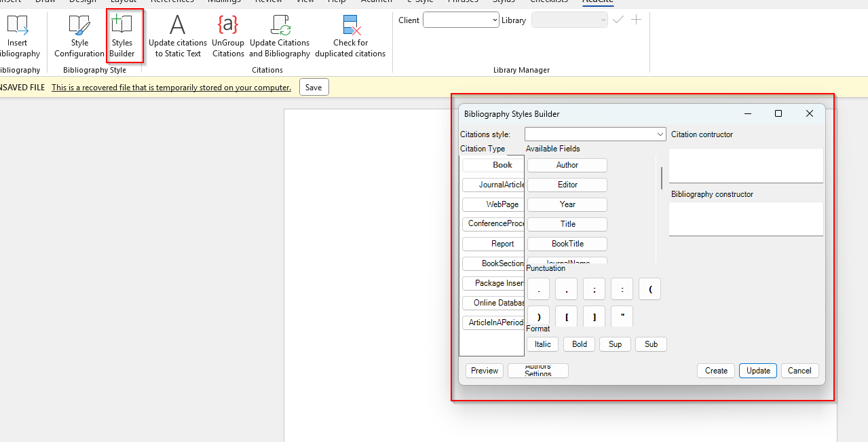Click the Preview button
The width and height of the screenshot is (868, 442).
(x=485, y=371)
